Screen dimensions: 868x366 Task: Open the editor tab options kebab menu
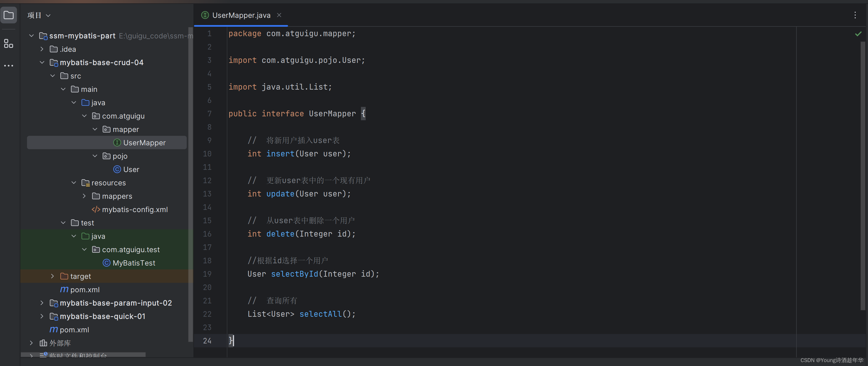[855, 15]
